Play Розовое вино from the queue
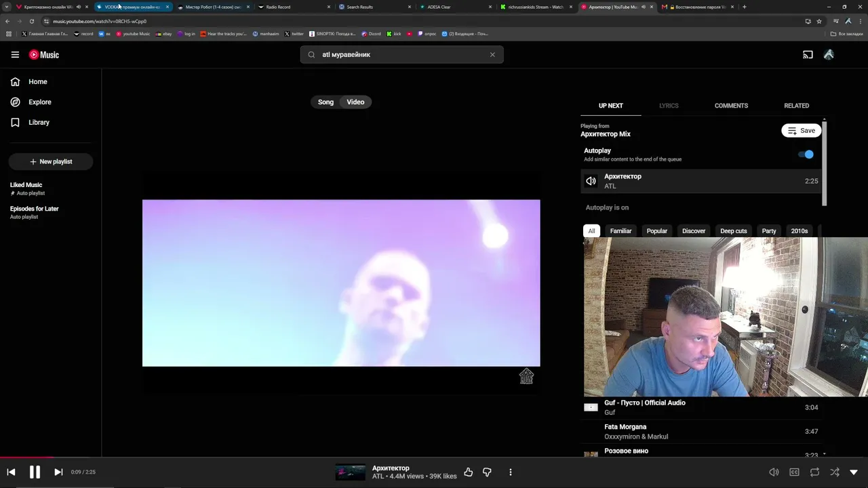This screenshot has height=488, width=868. point(701,451)
